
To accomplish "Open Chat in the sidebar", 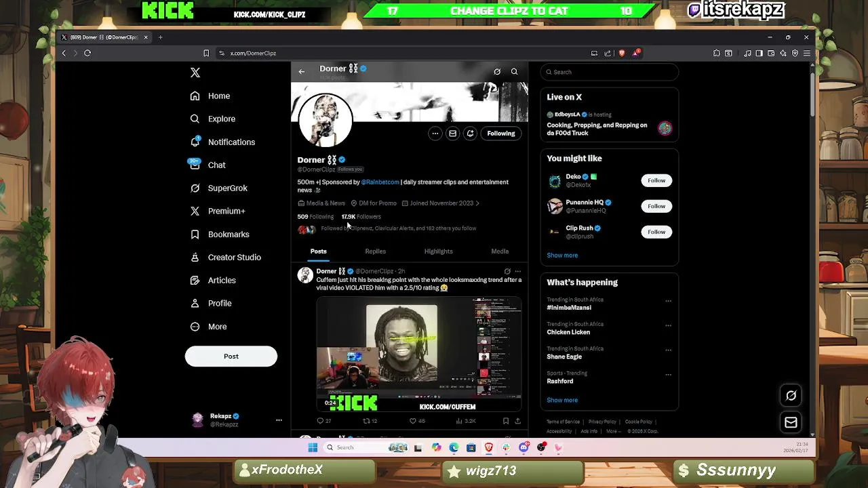I will (208, 165).
